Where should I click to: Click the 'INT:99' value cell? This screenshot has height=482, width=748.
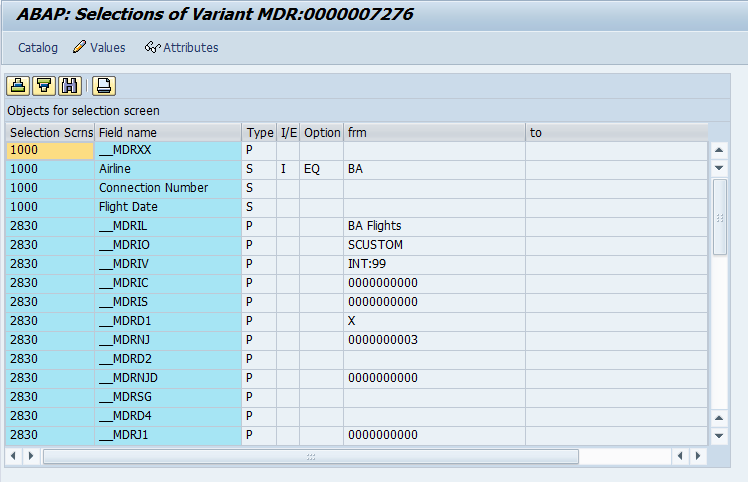point(435,264)
